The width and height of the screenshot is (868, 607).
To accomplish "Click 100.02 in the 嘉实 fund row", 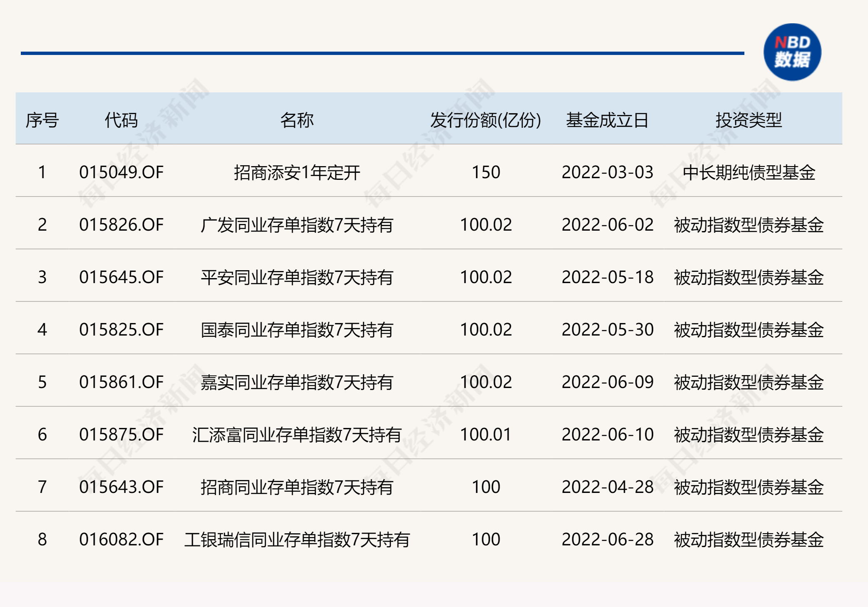I will (x=486, y=382).
